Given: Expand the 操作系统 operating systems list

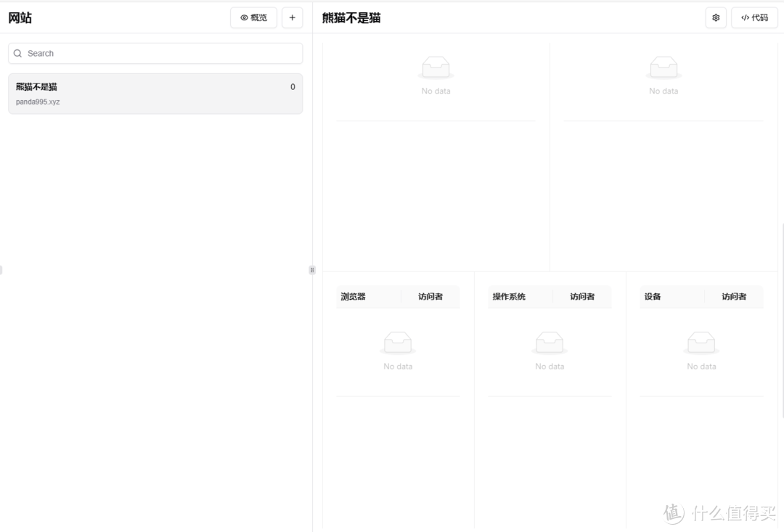Looking at the screenshot, I should click(510, 296).
